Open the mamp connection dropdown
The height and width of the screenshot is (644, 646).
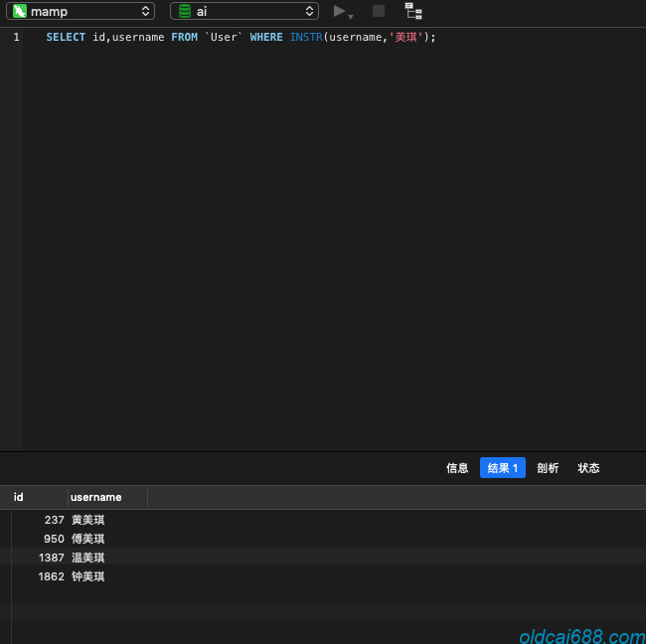click(81, 11)
